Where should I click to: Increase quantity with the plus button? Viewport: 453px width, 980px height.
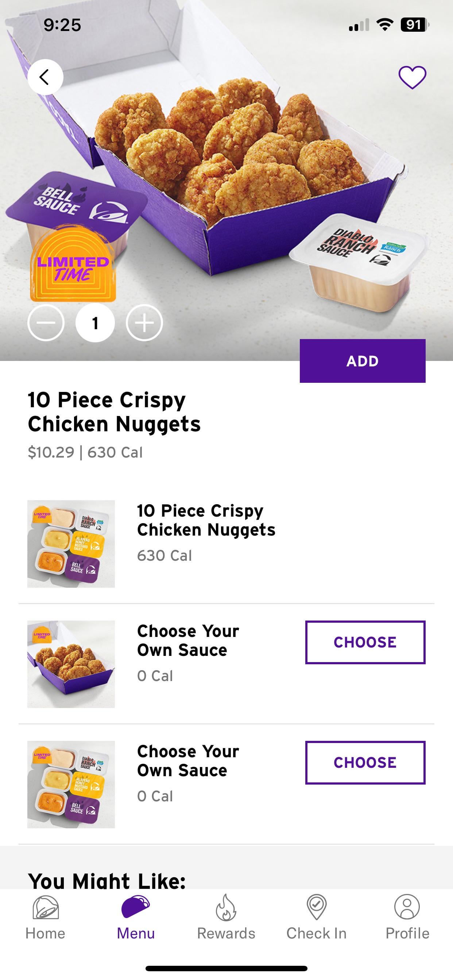coord(144,323)
